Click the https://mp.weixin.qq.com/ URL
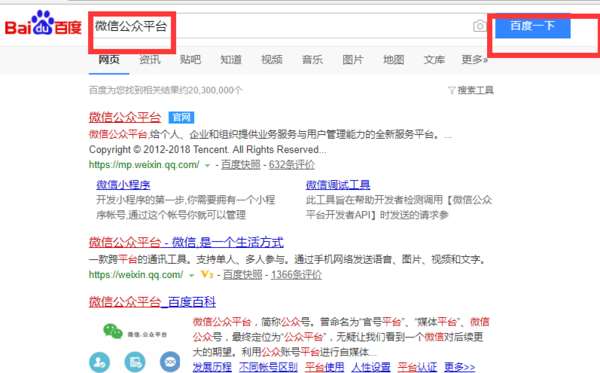The width and height of the screenshot is (600, 373). point(144,165)
